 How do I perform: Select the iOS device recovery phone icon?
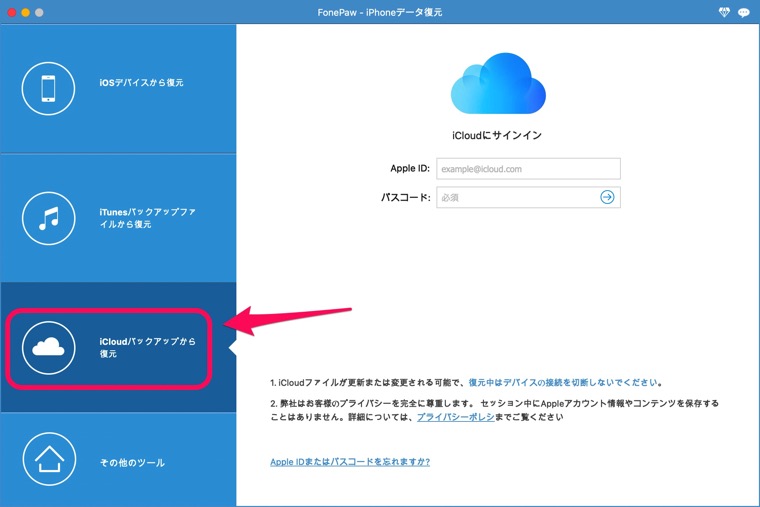pos(48,89)
